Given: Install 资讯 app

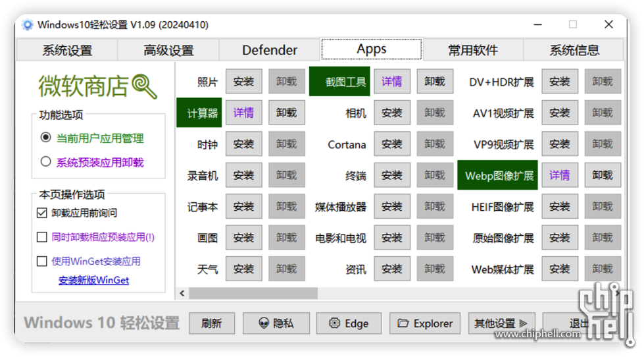Looking at the screenshot, I should point(392,269).
